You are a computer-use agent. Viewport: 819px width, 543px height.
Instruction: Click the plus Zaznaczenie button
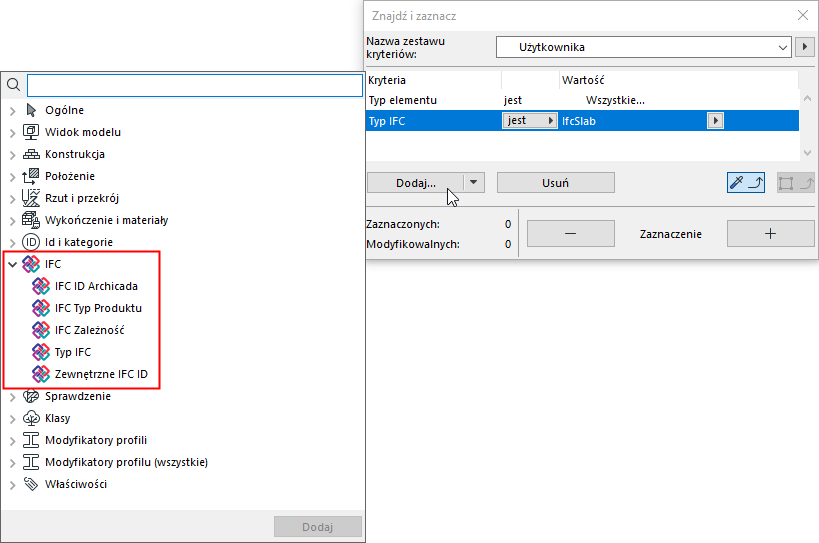coord(770,233)
